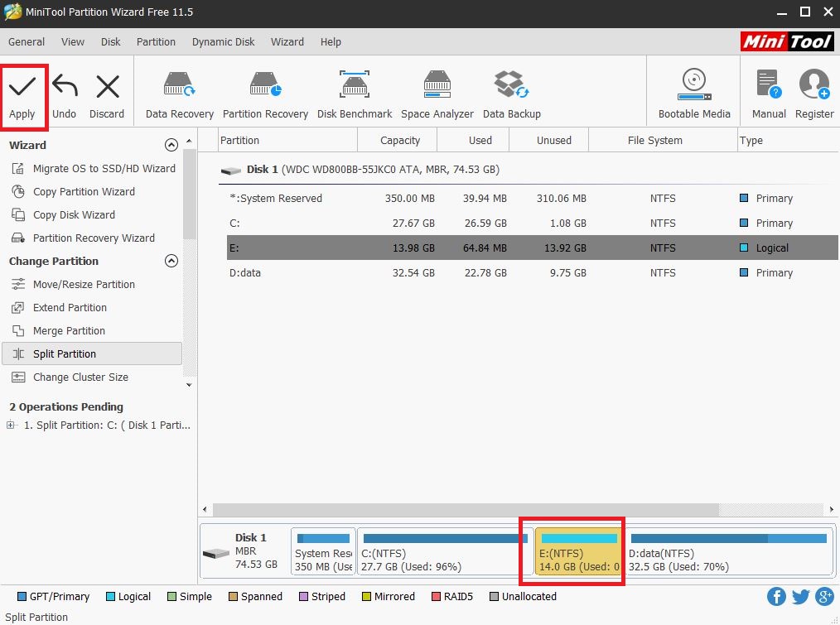Open the Dynamic Disk menu
This screenshot has width=840, height=625.
pos(224,41)
